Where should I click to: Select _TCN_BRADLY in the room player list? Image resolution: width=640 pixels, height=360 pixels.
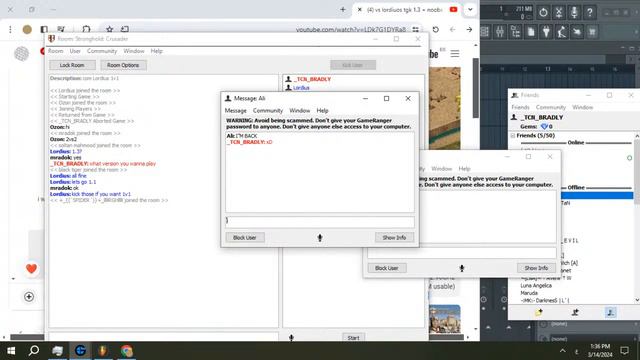click(x=313, y=79)
